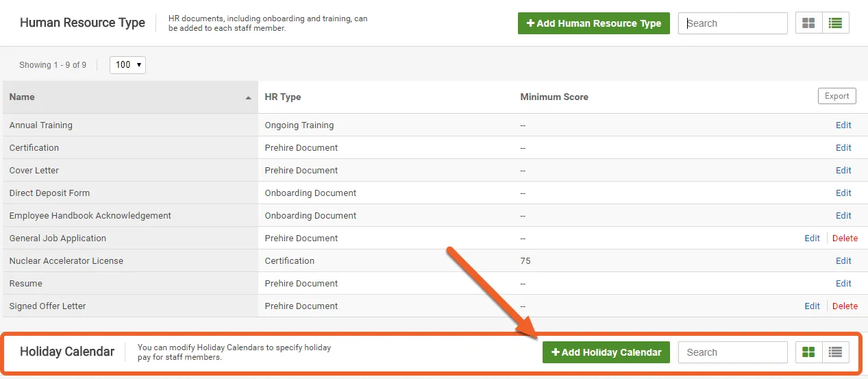Viewport: 868px width, 379px height.
Task: Sort table by HR Type header
Action: tap(283, 97)
